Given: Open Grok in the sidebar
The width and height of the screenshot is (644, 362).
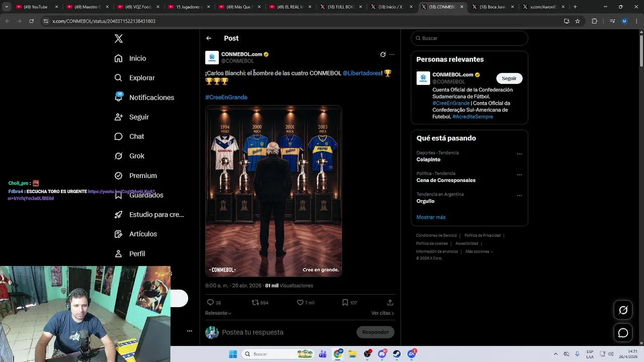Looking at the screenshot, I should point(129,156).
